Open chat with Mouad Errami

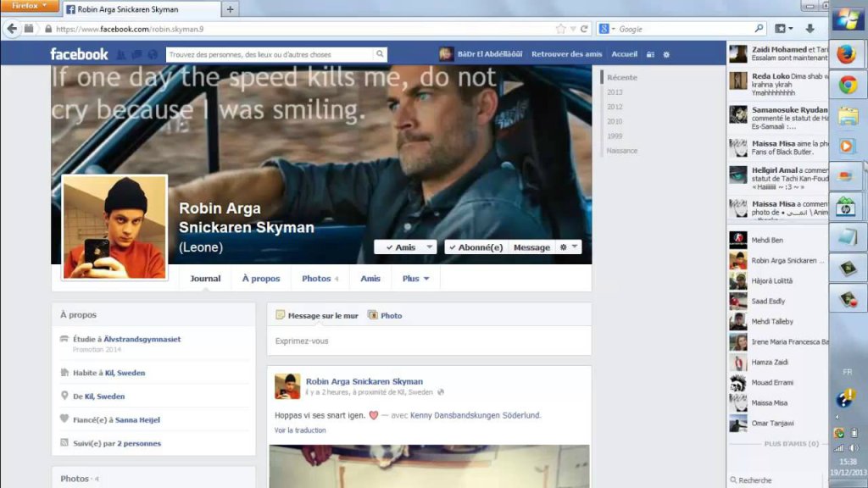[778, 382]
